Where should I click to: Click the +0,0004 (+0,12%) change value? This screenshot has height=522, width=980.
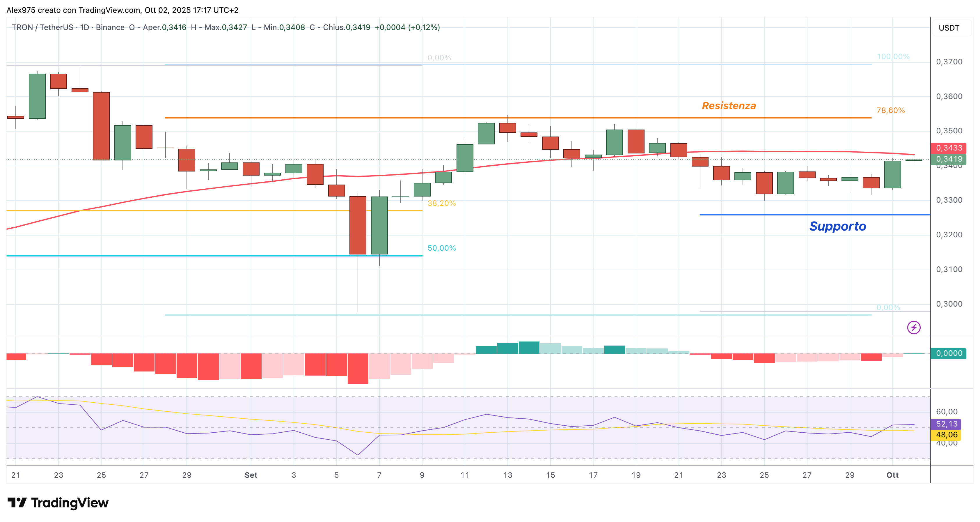click(407, 27)
